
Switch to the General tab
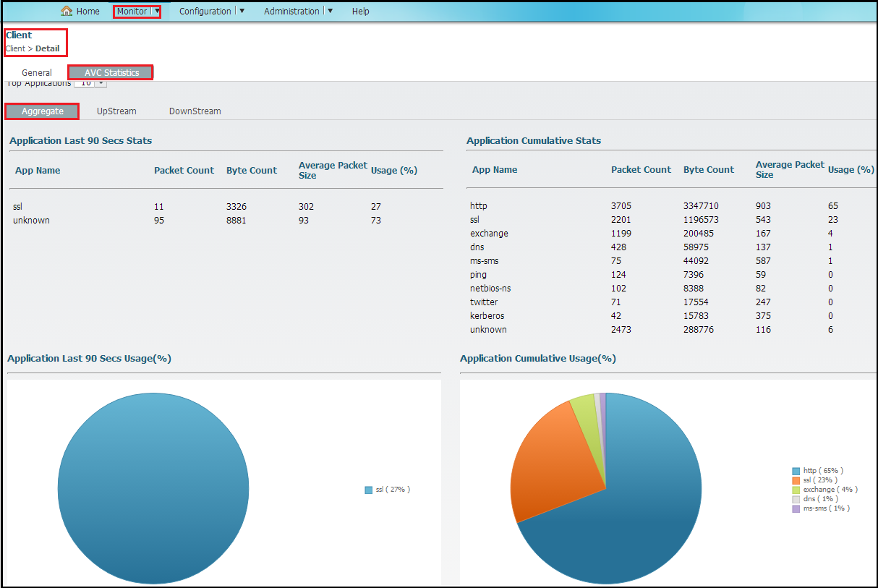coord(37,72)
